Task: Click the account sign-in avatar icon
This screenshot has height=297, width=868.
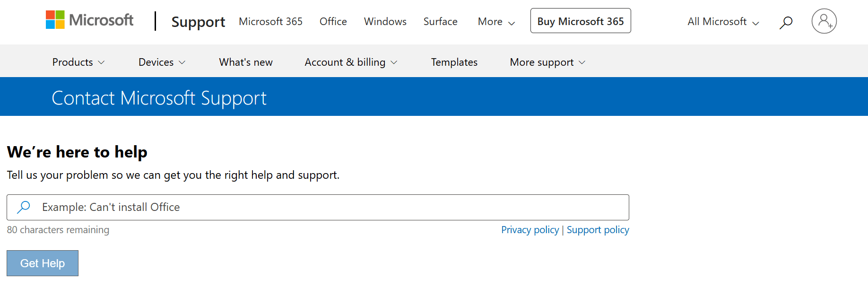Action: [824, 21]
